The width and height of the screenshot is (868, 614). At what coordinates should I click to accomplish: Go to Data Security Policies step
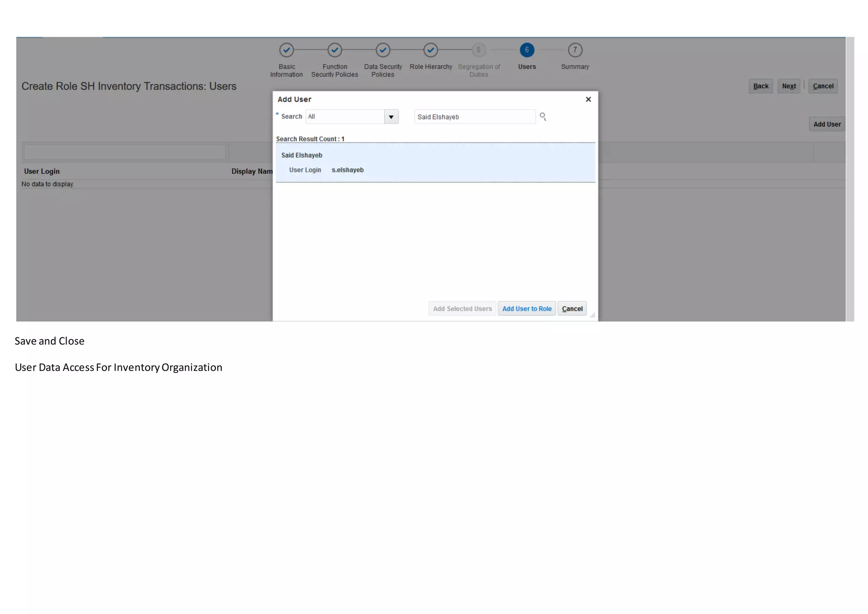[x=383, y=50]
